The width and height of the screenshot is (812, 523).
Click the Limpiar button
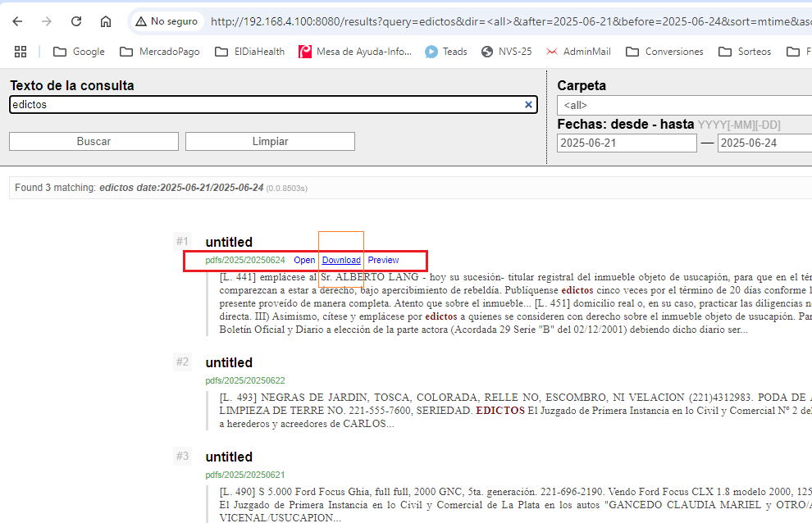270,141
